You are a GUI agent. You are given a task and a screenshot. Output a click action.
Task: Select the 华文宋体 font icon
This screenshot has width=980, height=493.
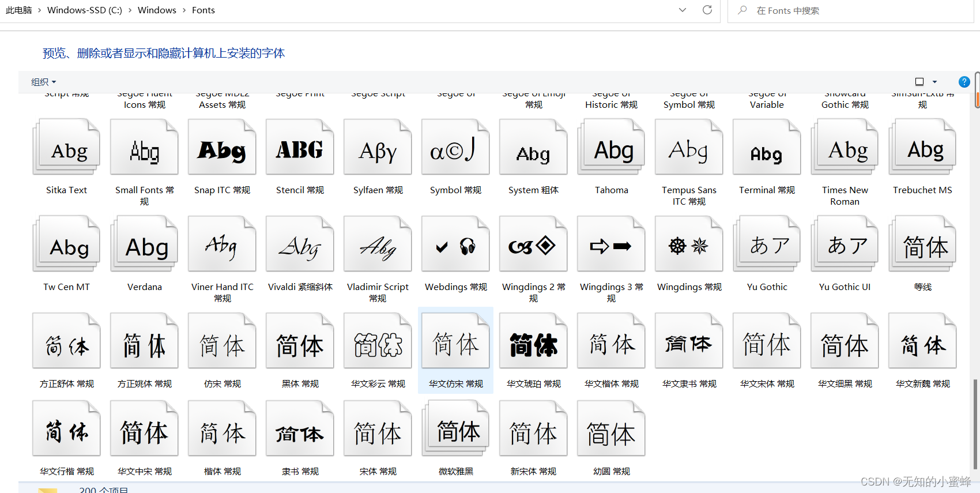point(767,341)
